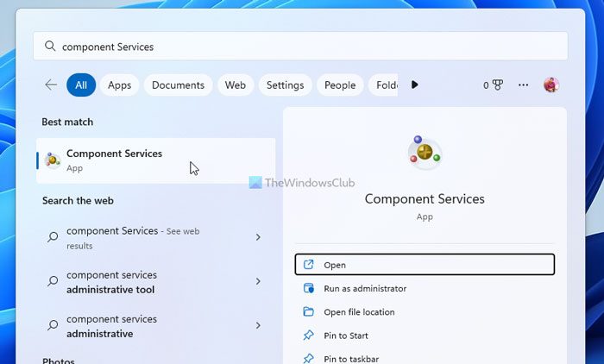Open the three-dot more options menu
This screenshot has width=604, height=364.
523,85
